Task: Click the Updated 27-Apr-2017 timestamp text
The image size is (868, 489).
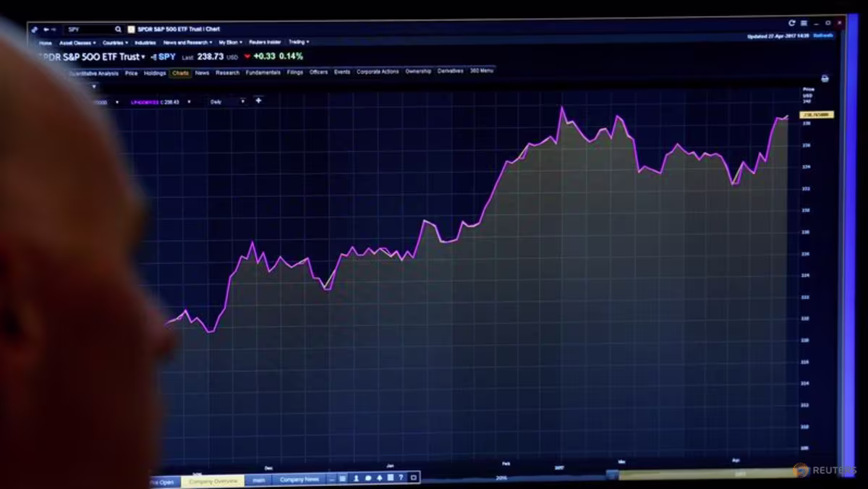Action: click(778, 35)
